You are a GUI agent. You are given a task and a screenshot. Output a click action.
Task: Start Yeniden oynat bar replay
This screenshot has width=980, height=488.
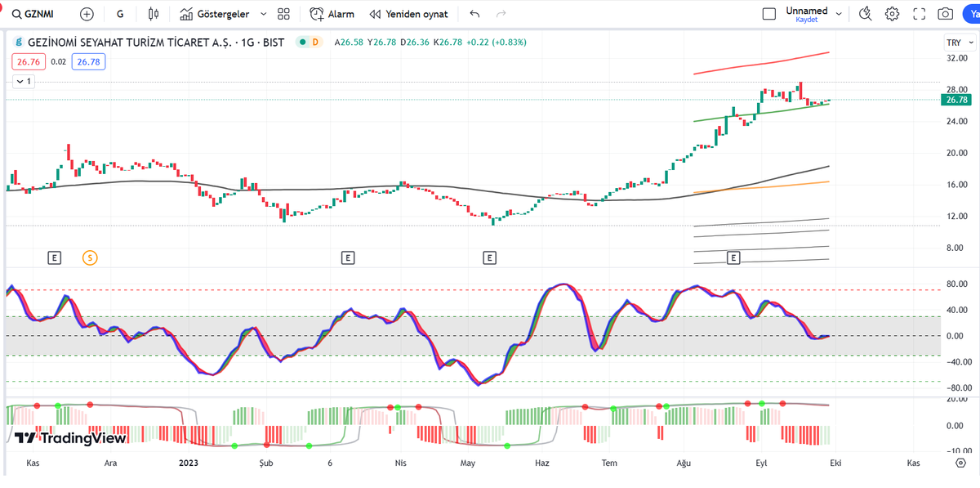[x=408, y=14]
